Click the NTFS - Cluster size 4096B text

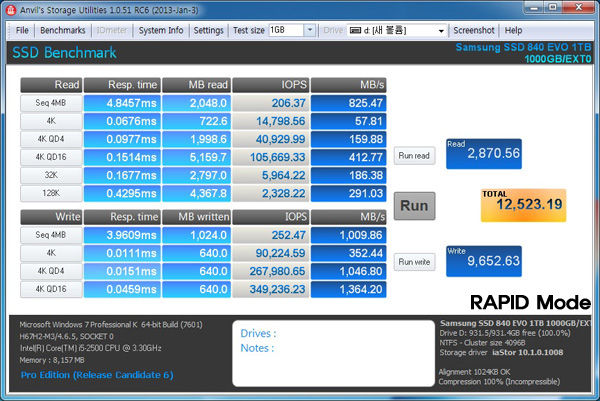(x=482, y=343)
